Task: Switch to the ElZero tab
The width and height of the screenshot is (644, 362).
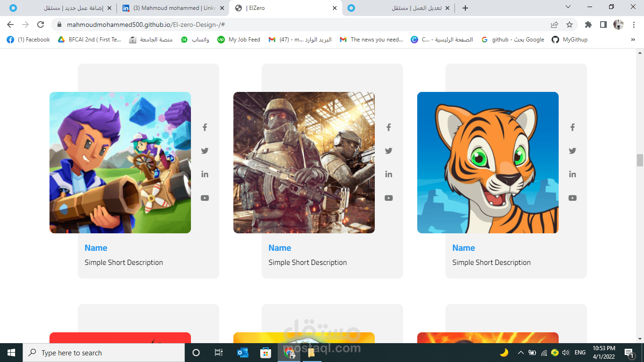Action: [286, 8]
